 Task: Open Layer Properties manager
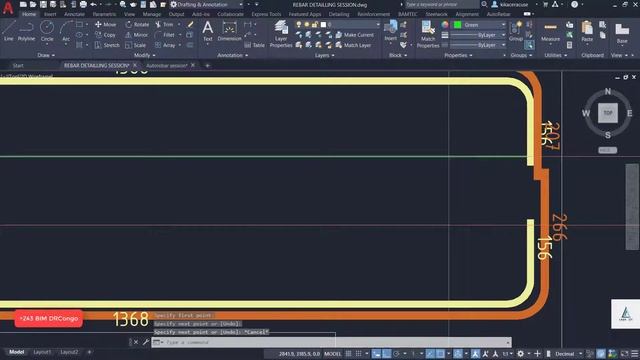(x=281, y=34)
